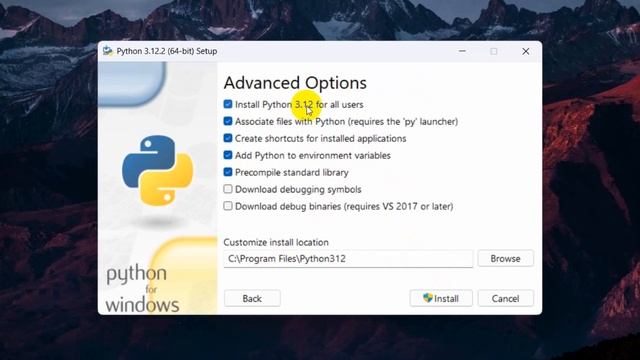640x360 pixels.
Task: Enable Download debug binaries option
Action: (228, 206)
